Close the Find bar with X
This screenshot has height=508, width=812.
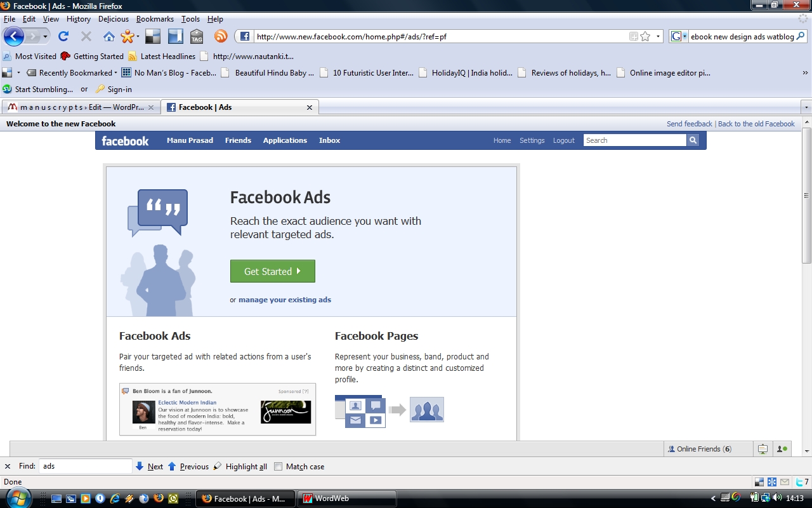point(8,466)
